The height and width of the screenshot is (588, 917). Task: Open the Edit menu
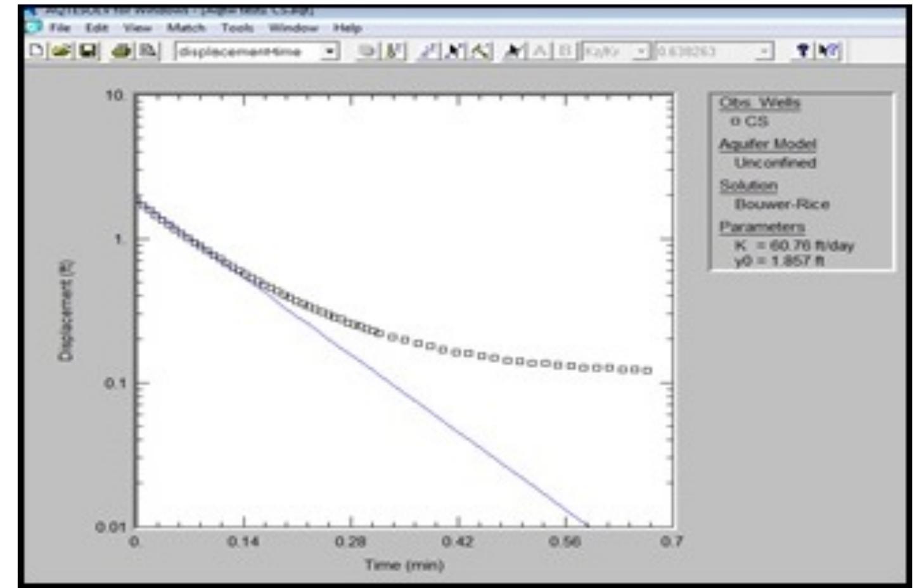pos(97,28)
